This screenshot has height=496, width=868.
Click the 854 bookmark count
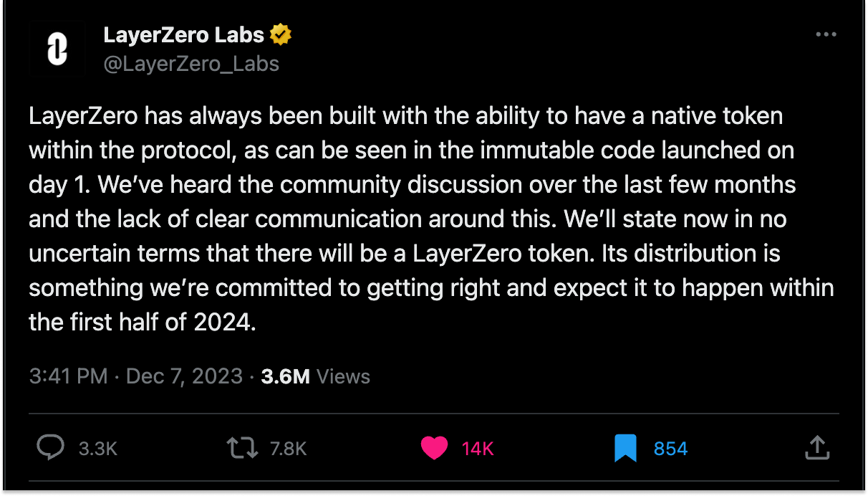670,447
